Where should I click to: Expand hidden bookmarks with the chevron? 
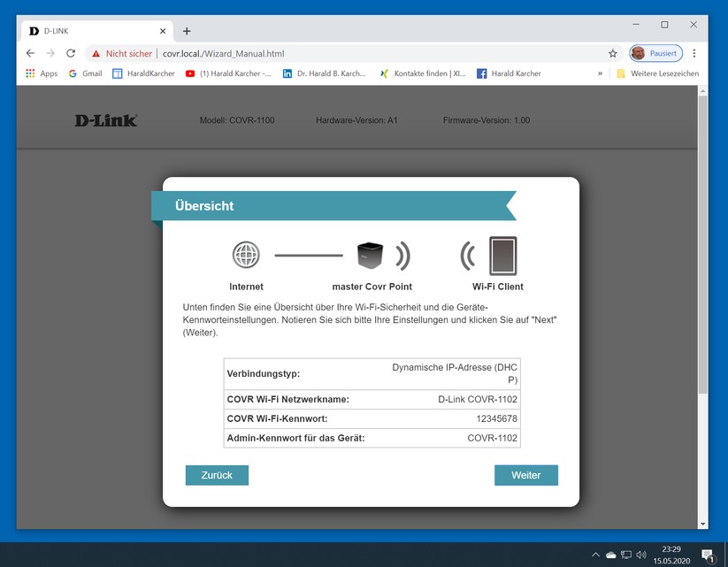click(601, 73)
